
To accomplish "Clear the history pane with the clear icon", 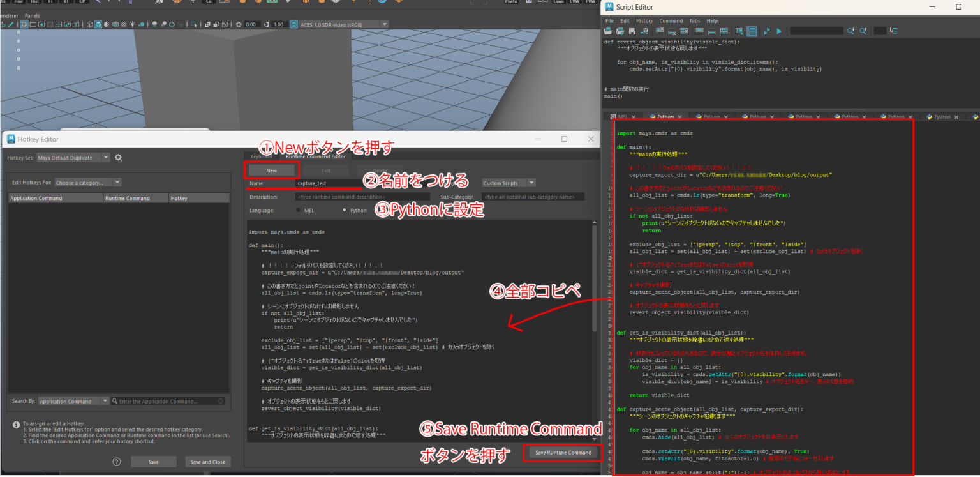I will (x=660, y=31).
